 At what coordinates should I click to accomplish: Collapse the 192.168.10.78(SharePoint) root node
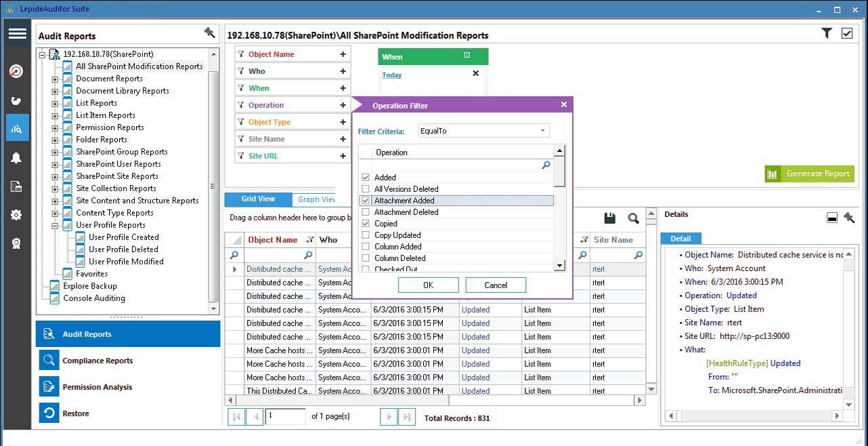(x=42, y=54)
